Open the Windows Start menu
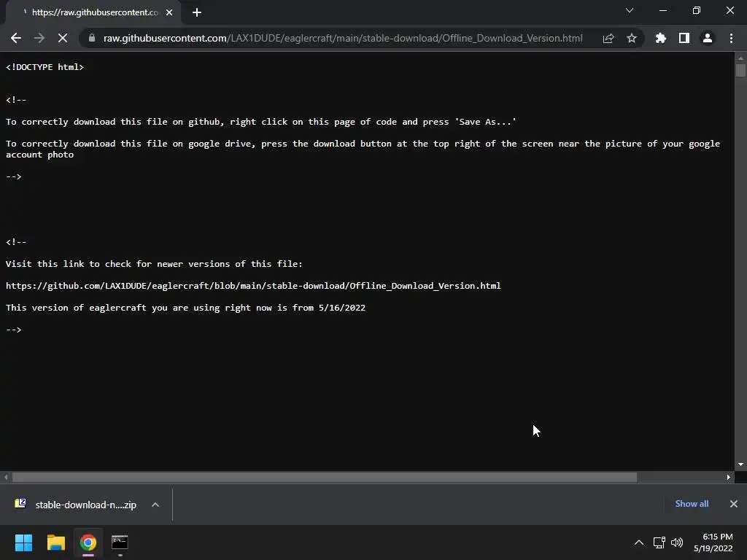 click(x=23, y=542)
